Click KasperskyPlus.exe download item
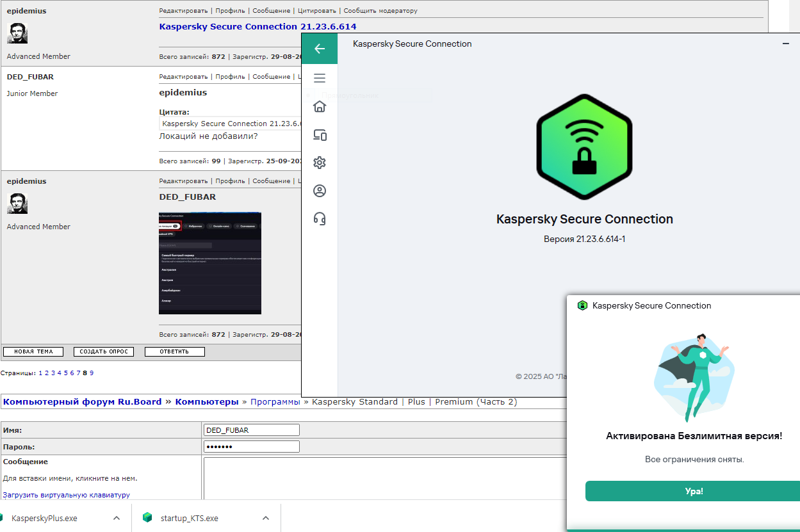The width and height of the screenshot is (800, 532). coord(44,518)
